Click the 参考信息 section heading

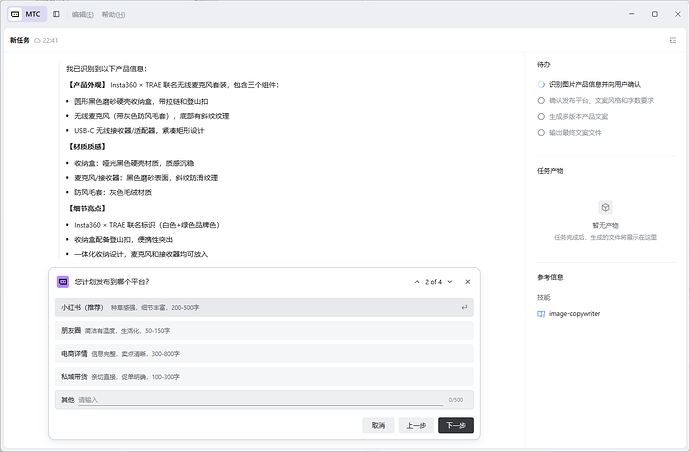tap(550, 277)
